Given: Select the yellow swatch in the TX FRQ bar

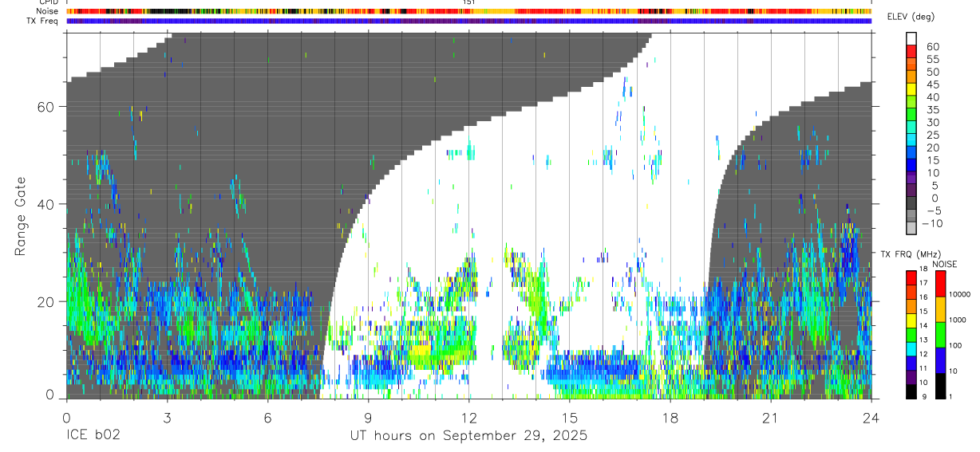Looking at the screenshot, I should pos(911,320).
